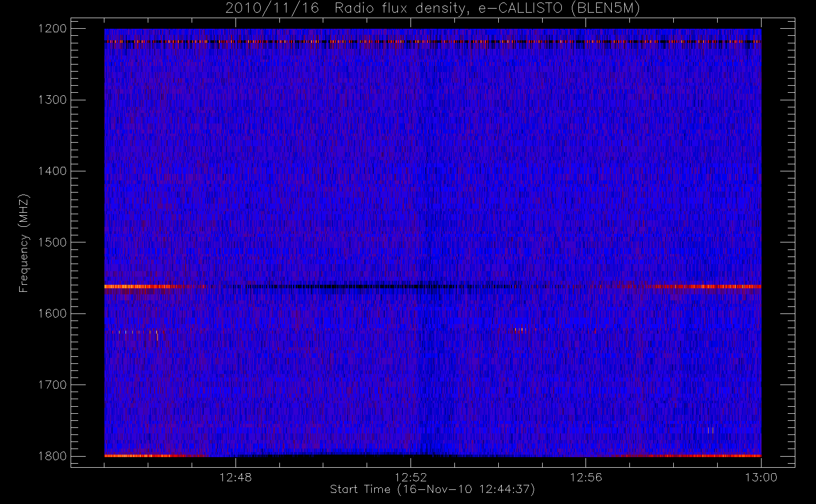Screen dimensions: 816x504
Task: Click the 12:48 time tick label
Action: [x=236, y=477]
